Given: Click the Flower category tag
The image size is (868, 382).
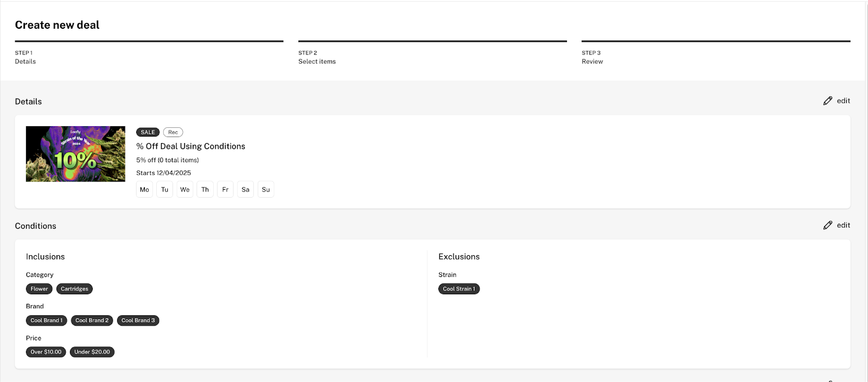Looking at the screenshot, I should (39, 289).
